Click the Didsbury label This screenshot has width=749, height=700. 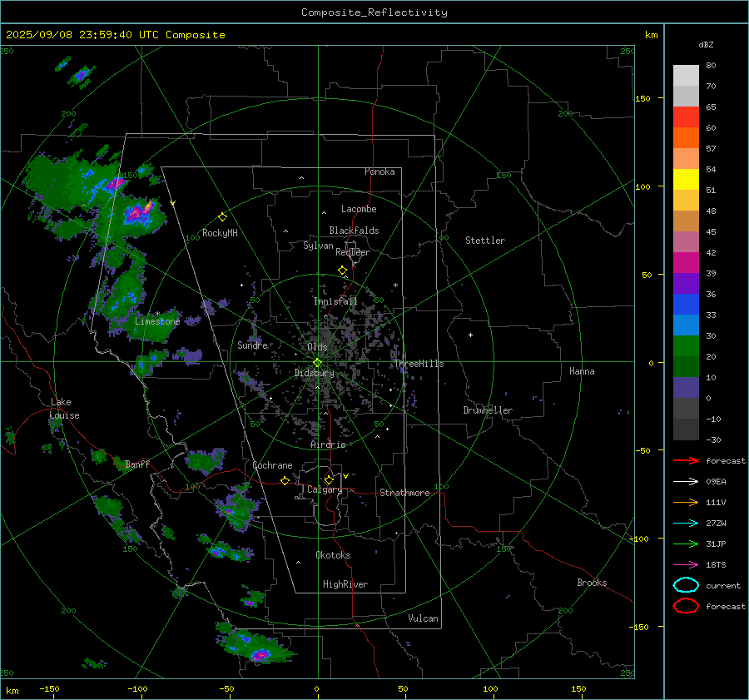(315, 373)
